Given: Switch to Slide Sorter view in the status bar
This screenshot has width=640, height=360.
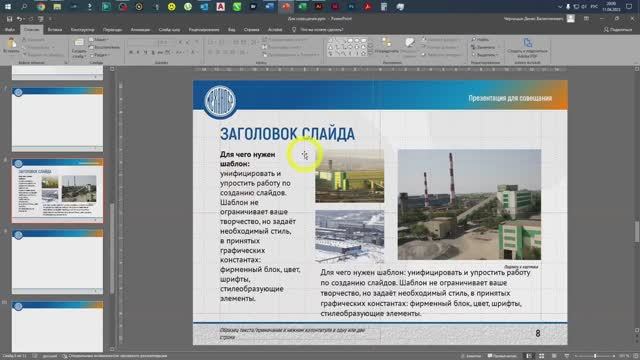Looking at the screenshot, I should 541,356.
